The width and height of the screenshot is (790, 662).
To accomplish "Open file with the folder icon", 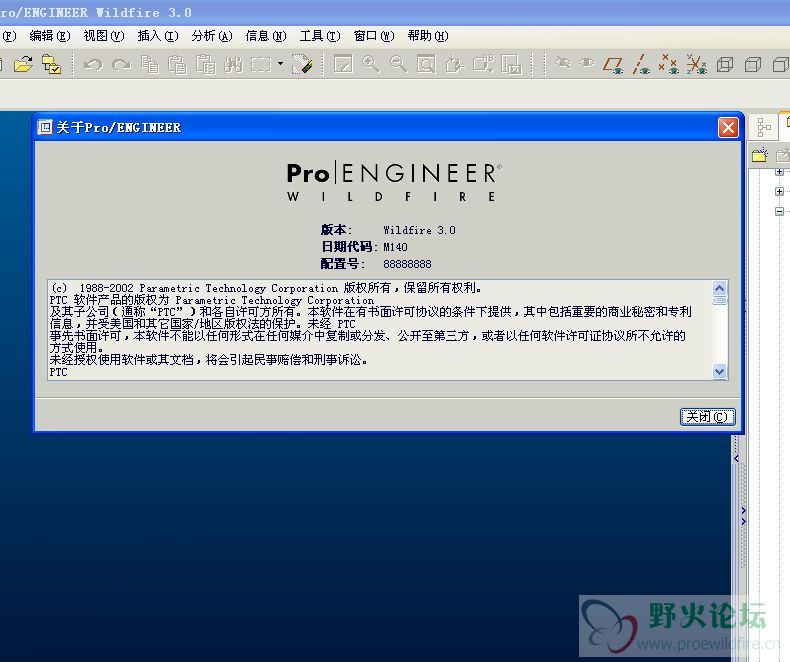I will [x=23, y=64].
